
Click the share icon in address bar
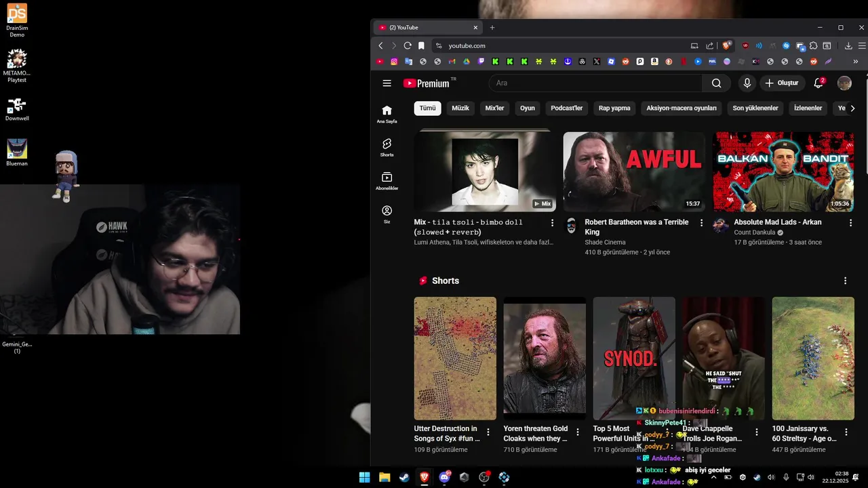coord(709,45)
